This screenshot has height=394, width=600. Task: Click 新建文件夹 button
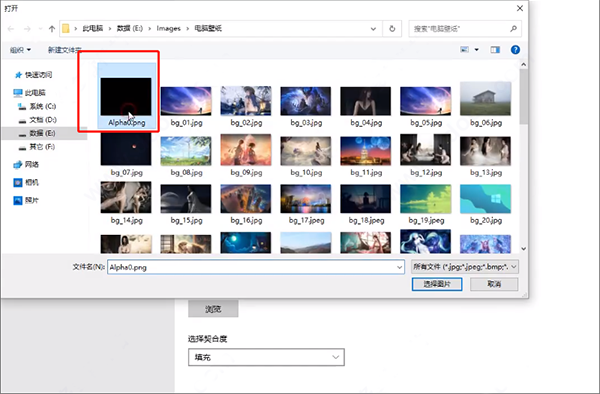coord(64,50)
